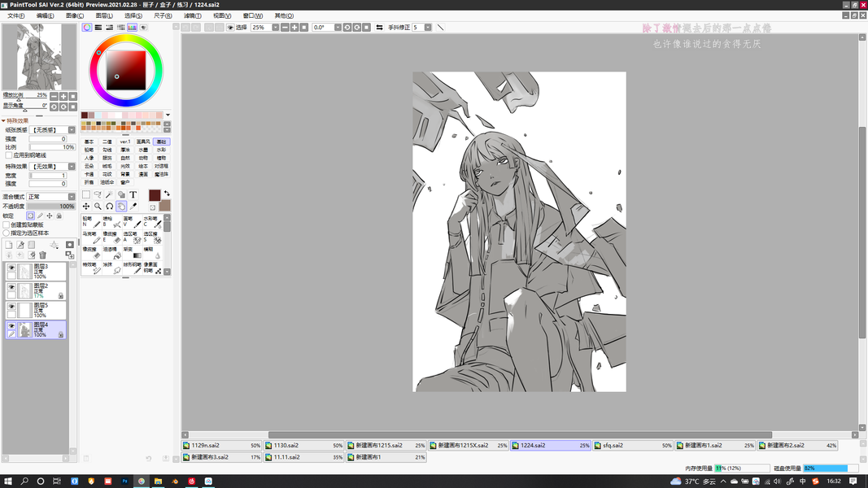Select the 渐变 gradient tool
This screenshot has width=868, height=488.
coord(133,253)
